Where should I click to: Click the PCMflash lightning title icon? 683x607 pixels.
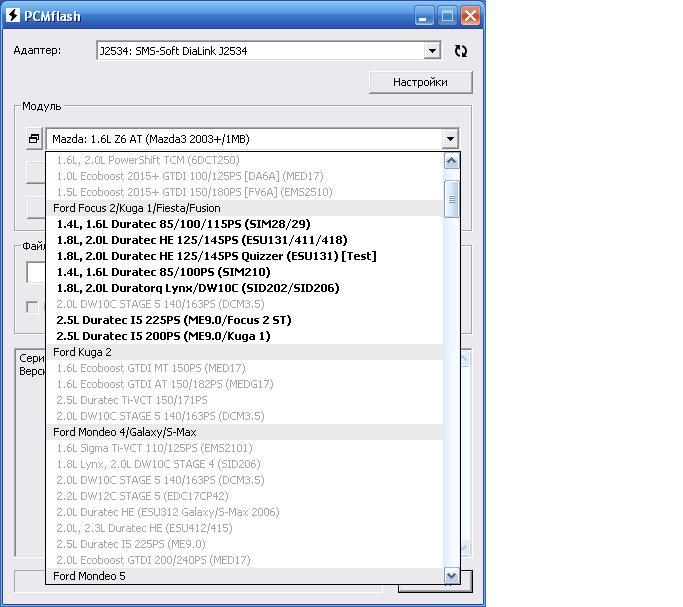tap(13, 16)
